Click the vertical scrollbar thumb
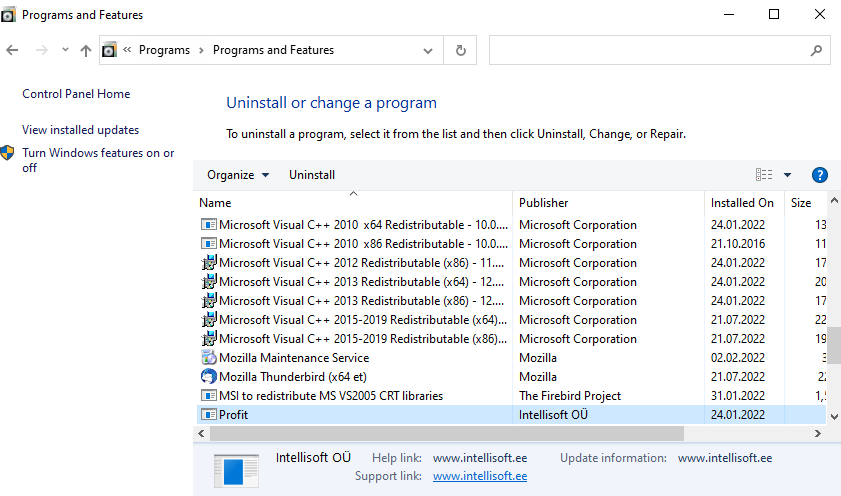The image size is (841, 496). tap(834, 345)
